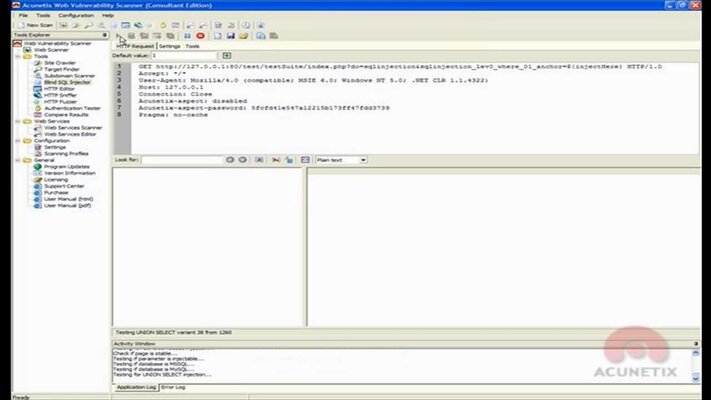Click the green plus icon beside Default value
The width and height of the screenshot is (711, 400).
point(227,55)
